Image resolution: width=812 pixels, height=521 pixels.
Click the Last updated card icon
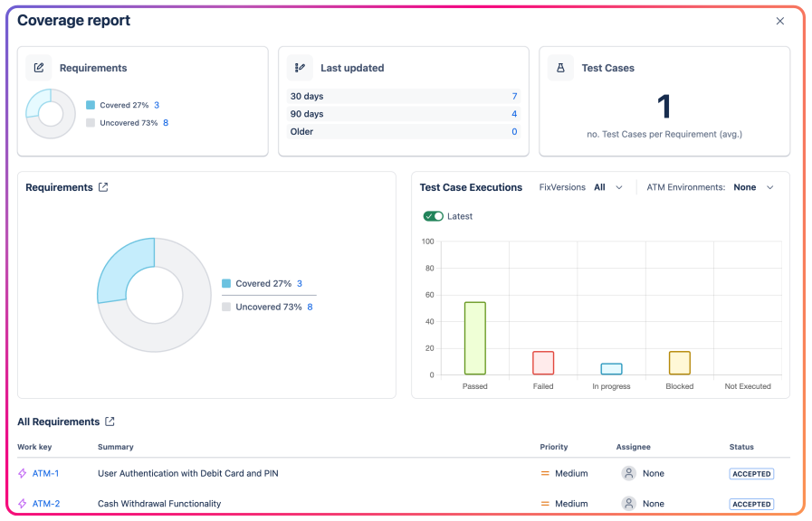click(x=300, y=68)
